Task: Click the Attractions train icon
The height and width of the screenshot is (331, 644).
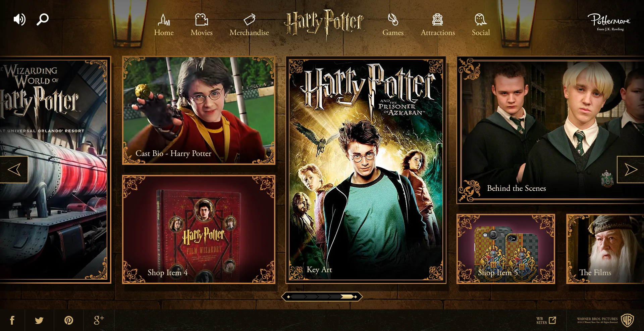Action: [437, 19]
